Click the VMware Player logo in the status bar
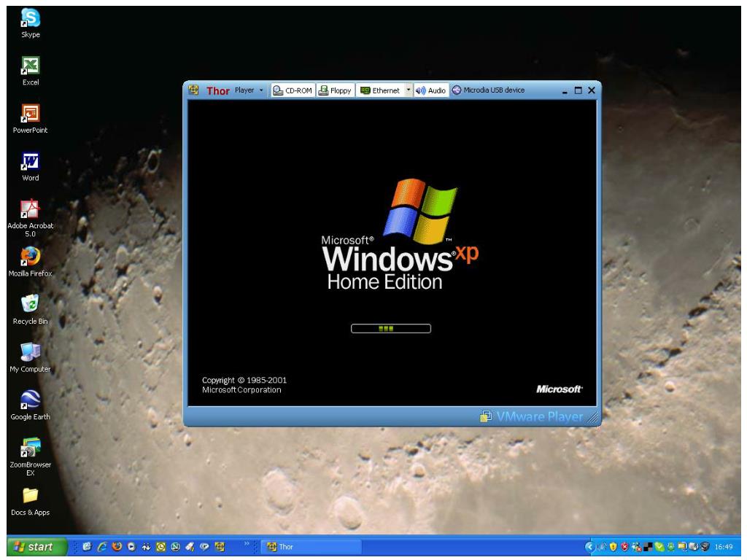This screenshot has height=560, width=747. 532,416
